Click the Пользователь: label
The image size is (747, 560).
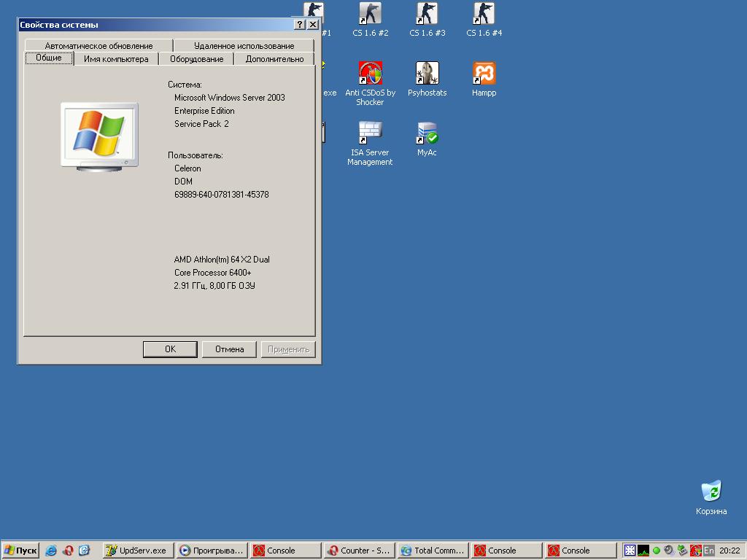[196, 155]
